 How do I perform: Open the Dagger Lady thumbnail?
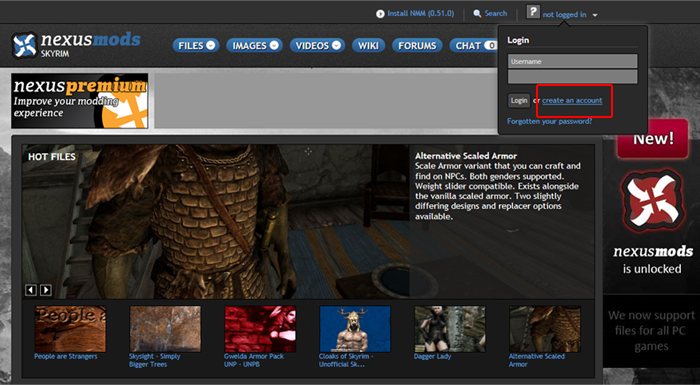pyautogui.click(x=450, y=329)
